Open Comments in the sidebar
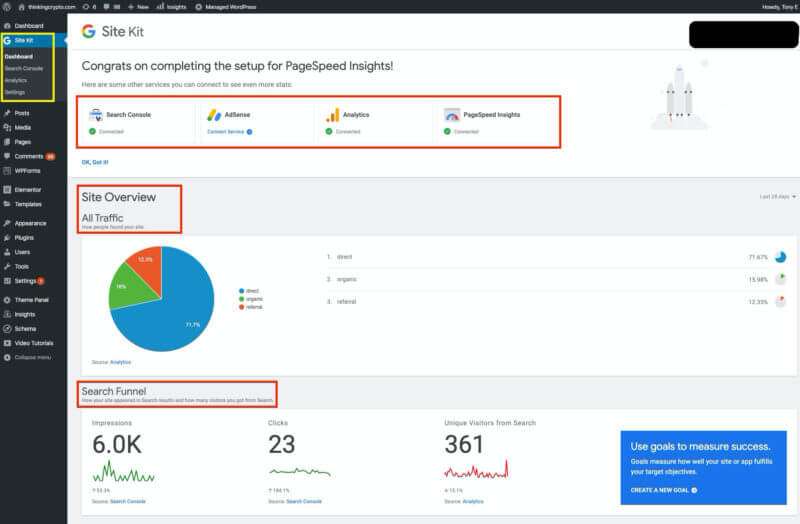The image size is (800, 524). point(28,156)
